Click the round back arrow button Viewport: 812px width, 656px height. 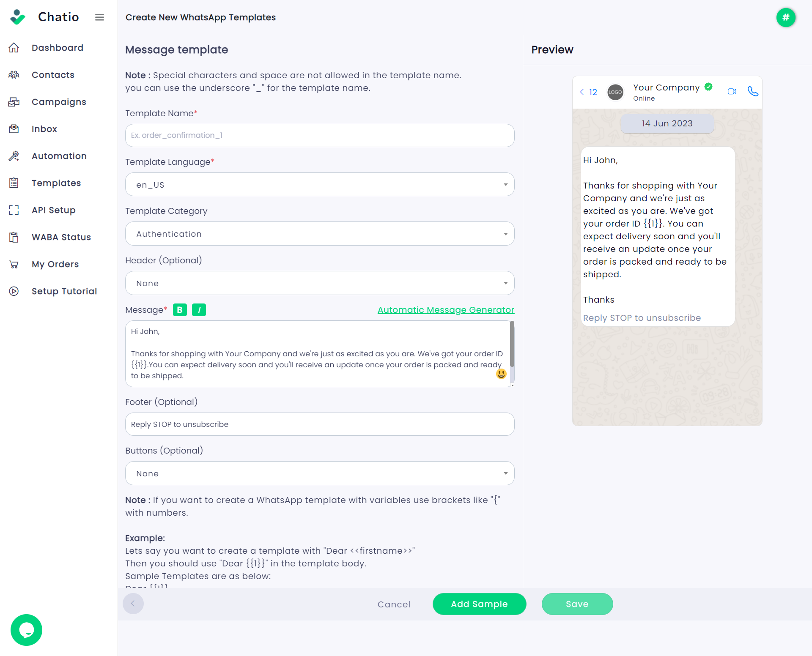133,604
